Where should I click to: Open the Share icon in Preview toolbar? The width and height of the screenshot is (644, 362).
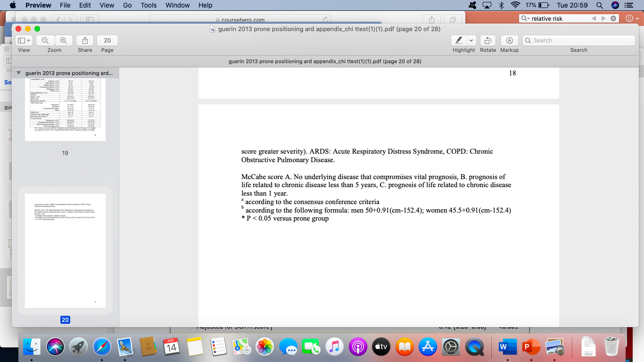[x=84, y=40]
